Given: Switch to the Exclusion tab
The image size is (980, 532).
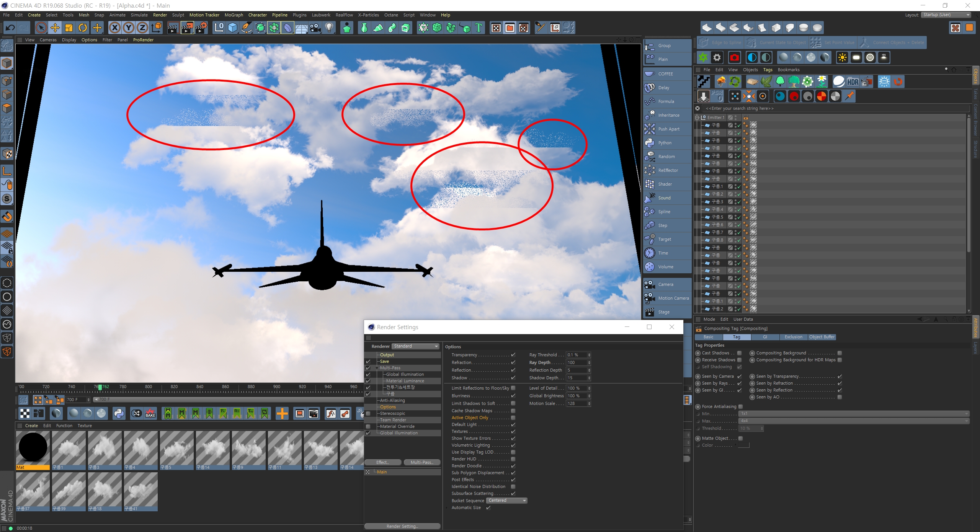Looking at the screenshot, I should [x=794, y=337].
